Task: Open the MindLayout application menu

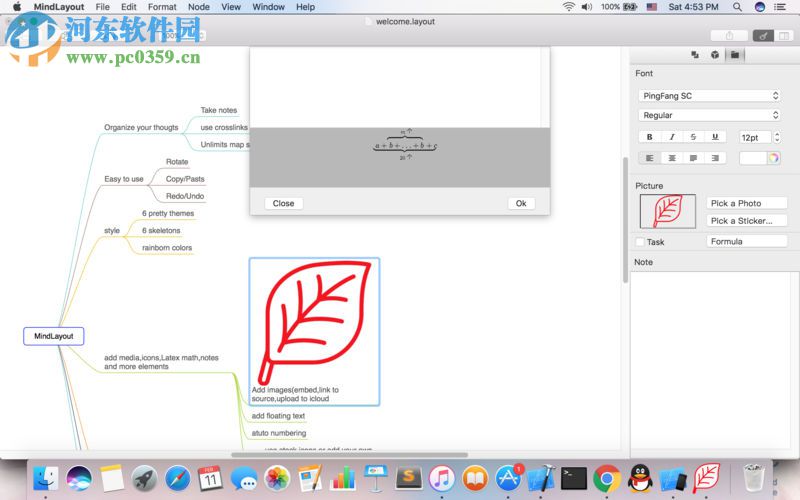Action: point(59,7)
